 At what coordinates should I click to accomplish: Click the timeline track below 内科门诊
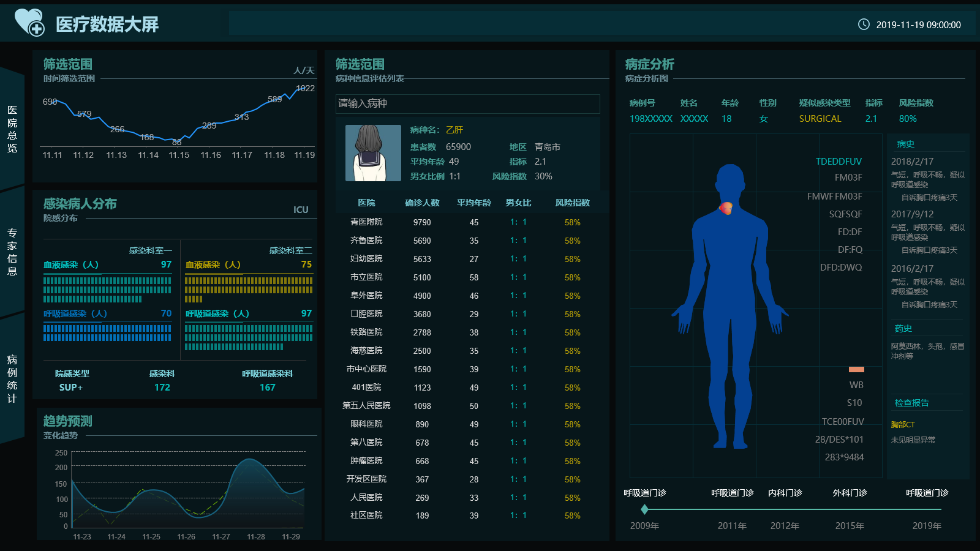[x=785, y=509]
